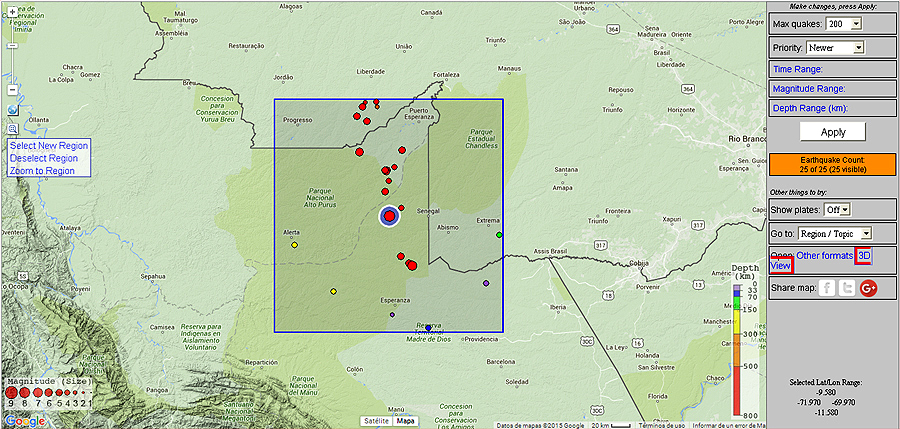The image size is (900, 429).
Task: Expand the Time Range section
Action: (832, 69)
